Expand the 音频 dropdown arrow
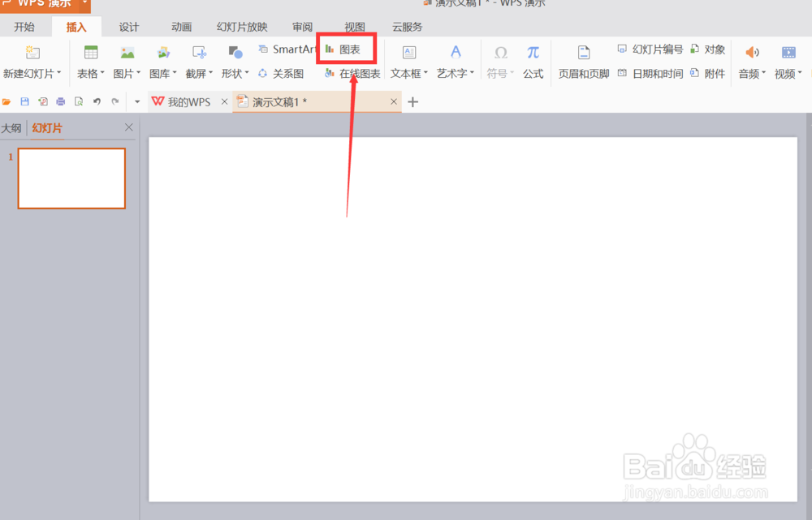 pyautogui.click(x=763, y=73)
